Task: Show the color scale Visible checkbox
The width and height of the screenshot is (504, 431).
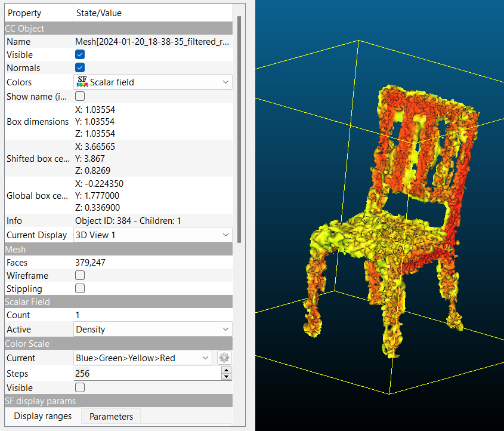Action: (x=80, y=387)
